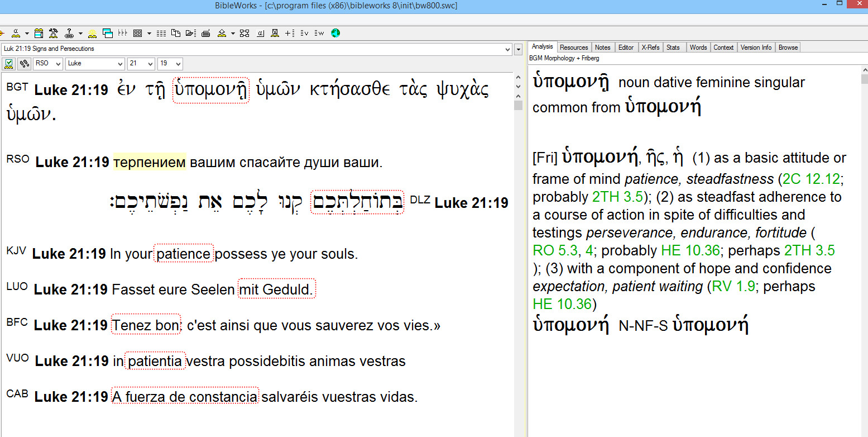868x437 pixels.
Task: Click the yellow sunburst book icon
Action: (x=92, y=33)
